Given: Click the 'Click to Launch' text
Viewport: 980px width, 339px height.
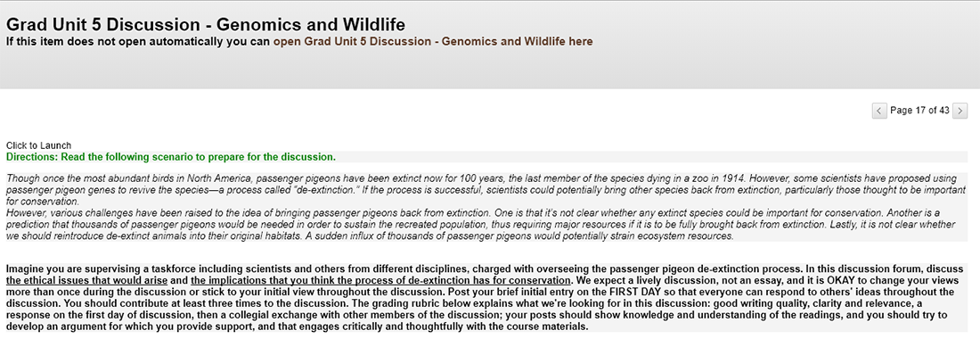Looking at the screenshot, I should (38, 145).
